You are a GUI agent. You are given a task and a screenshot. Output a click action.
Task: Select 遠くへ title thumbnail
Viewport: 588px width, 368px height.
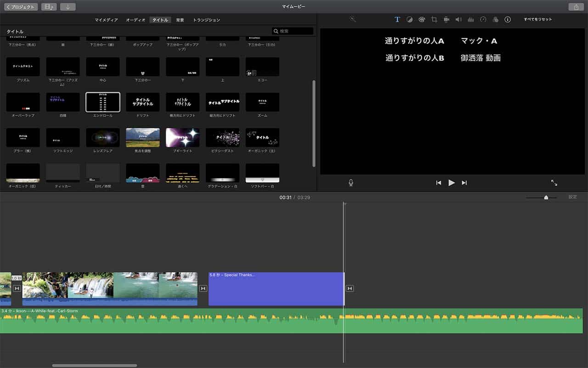(183, 173)
